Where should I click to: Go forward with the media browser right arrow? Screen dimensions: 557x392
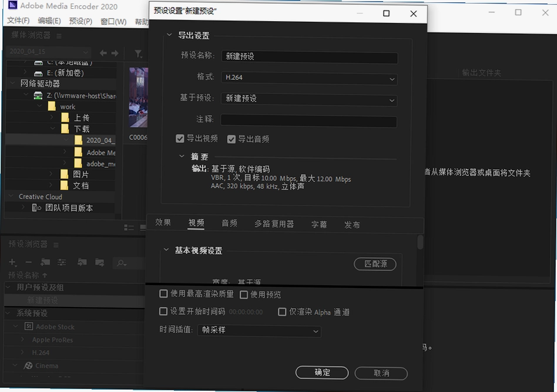click(x=115, y=53)
